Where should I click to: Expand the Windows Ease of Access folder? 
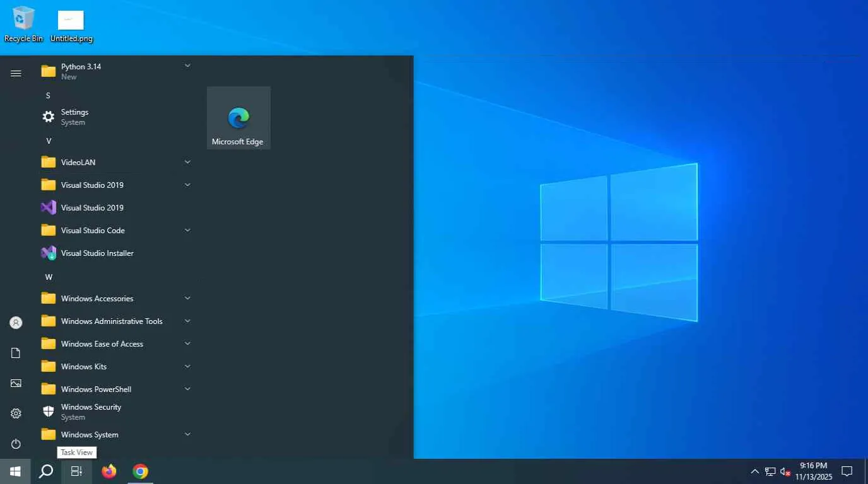tap(117, 343)
